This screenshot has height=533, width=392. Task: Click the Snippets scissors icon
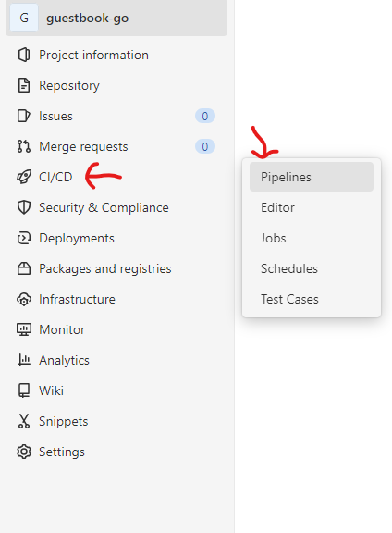[x=24, y=421]
